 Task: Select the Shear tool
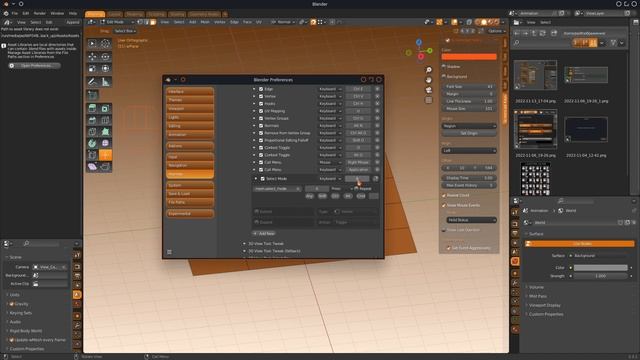pos(93,167)
